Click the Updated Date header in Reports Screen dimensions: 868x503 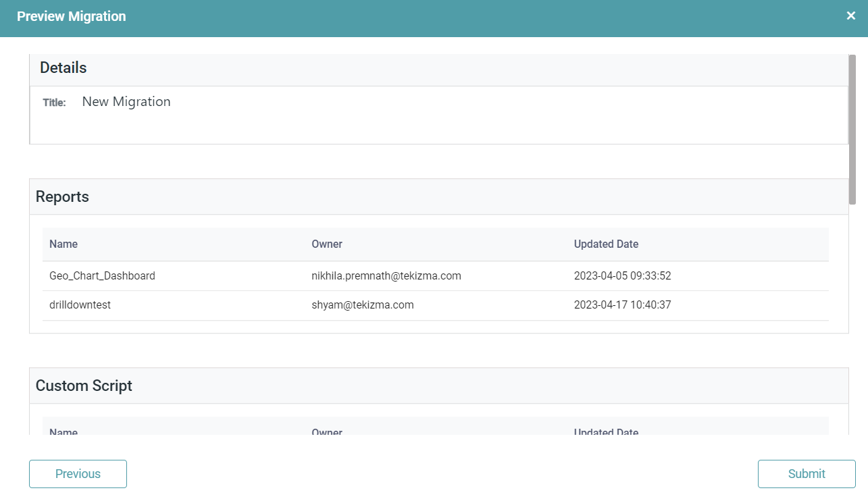(606, 244)
